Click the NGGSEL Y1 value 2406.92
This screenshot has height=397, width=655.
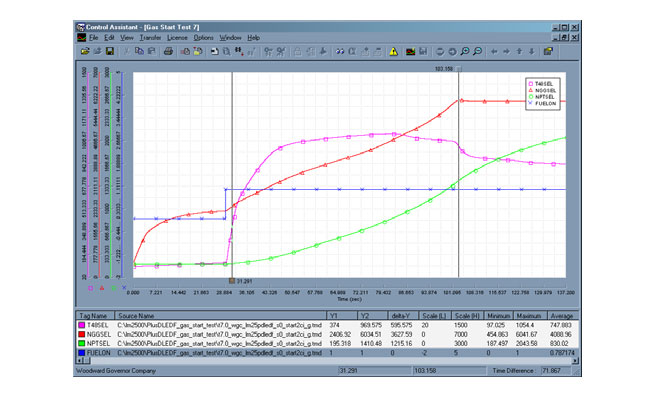coord(339,334)
